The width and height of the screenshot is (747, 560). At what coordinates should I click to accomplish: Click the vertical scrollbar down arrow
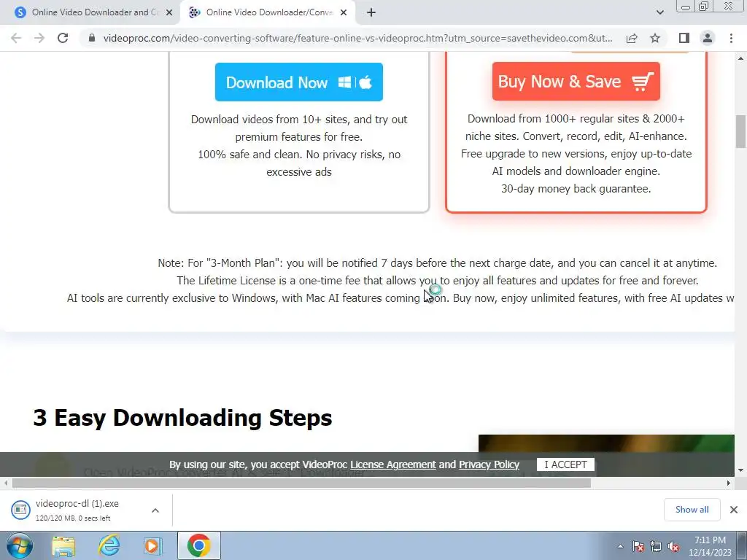click(x=741, y=470)
